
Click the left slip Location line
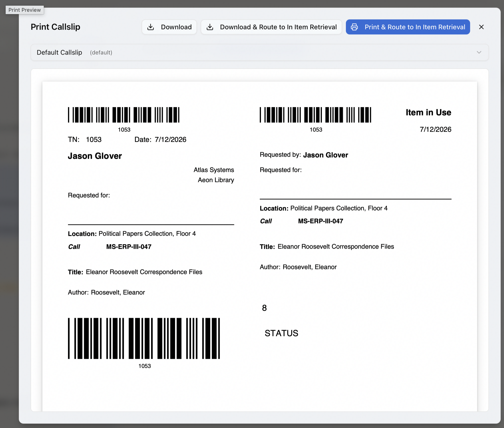click(x=132, y=234)
